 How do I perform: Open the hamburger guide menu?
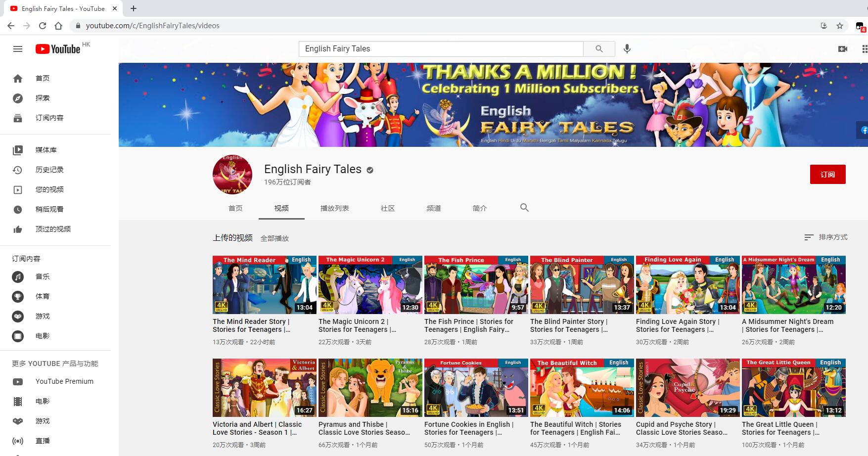pos(18,49)
